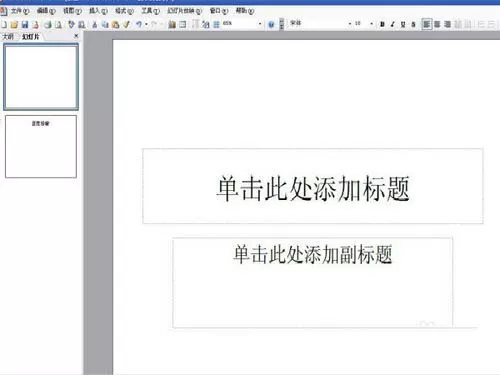Select the second slide thumbnail with a title
Image resolution: width=500 pixels, height=375 pixels.
pos(41,146)
